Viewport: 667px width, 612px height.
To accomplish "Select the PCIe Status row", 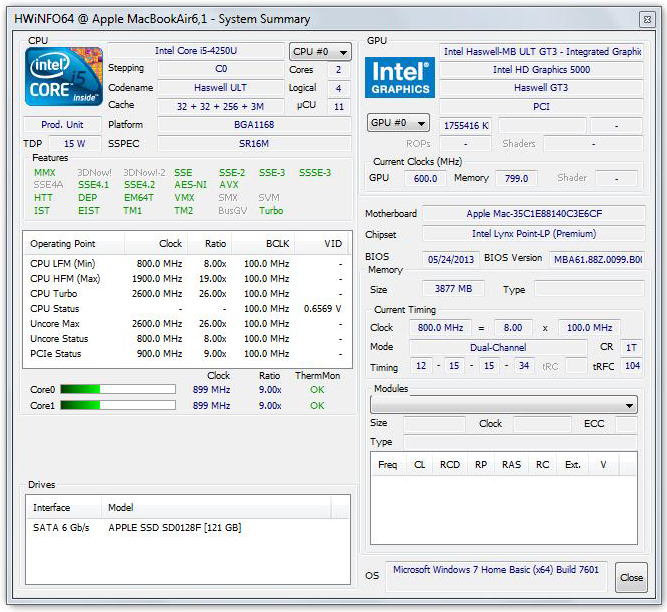I will tap(186, 353).
